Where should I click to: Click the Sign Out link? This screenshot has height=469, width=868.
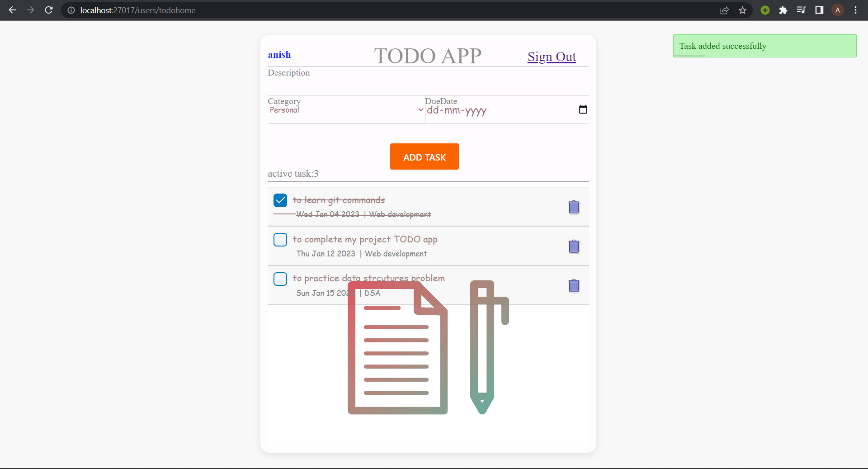(x=552, y=57)
